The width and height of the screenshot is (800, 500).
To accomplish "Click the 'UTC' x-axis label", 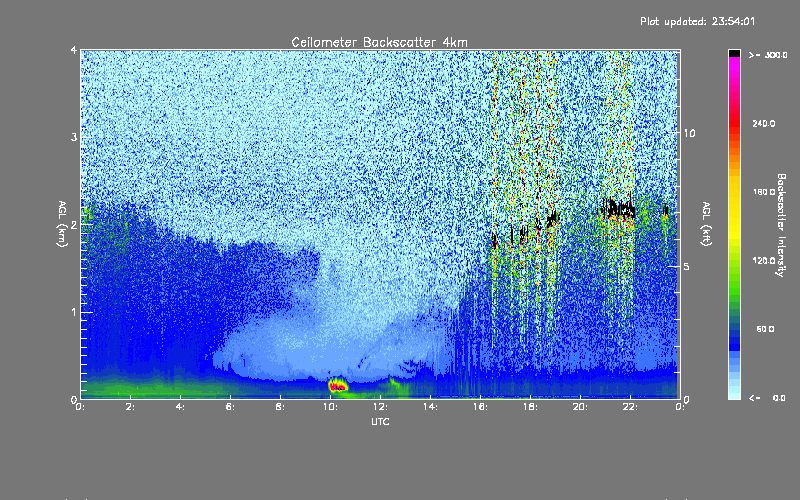I will coord(380,421).
